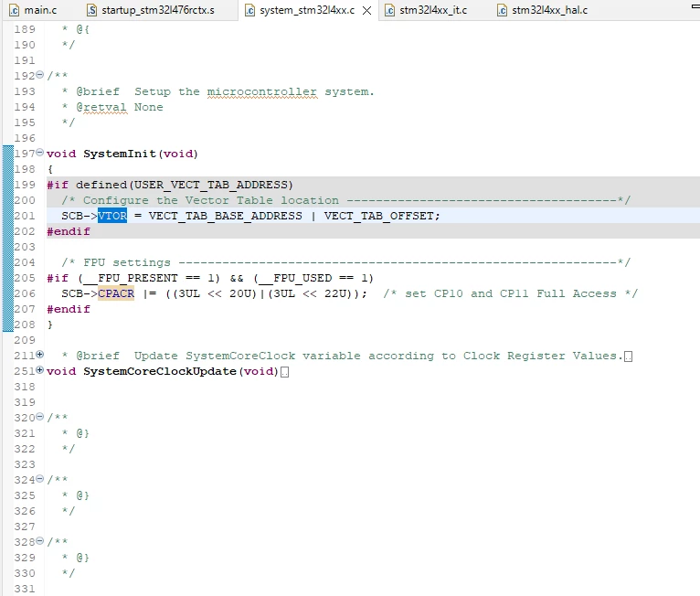The image size is (700, 596).
Task: Click the '#if defined' directive on line 199
Action: (87, 185)
